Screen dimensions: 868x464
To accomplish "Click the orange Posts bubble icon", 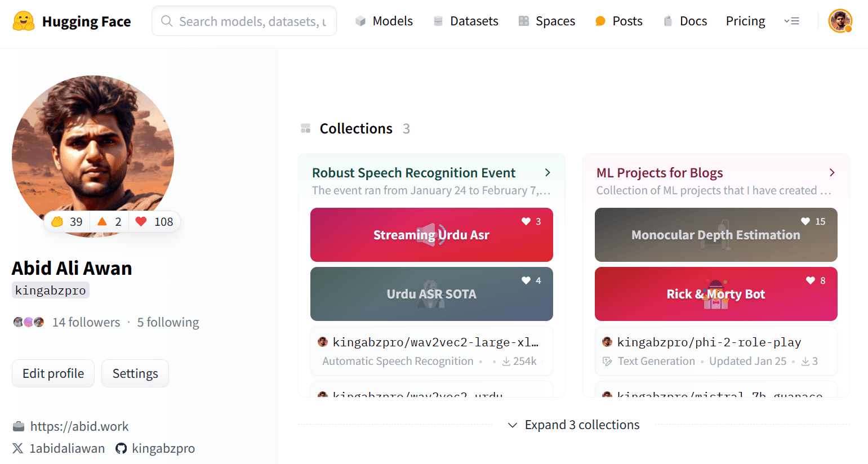I will 600,21.
